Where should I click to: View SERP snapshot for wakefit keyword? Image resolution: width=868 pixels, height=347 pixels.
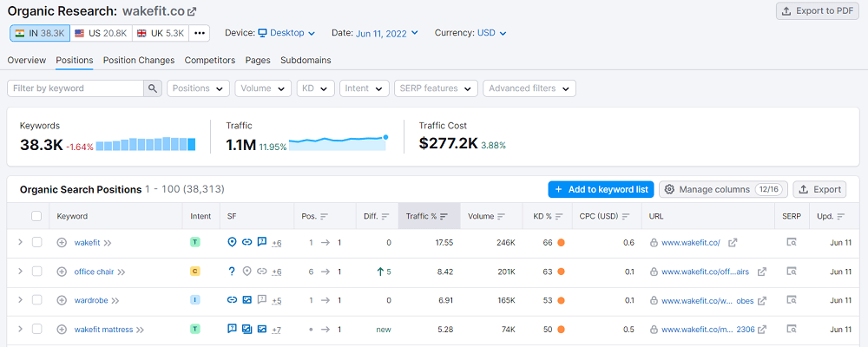click(x=792, y=242)
